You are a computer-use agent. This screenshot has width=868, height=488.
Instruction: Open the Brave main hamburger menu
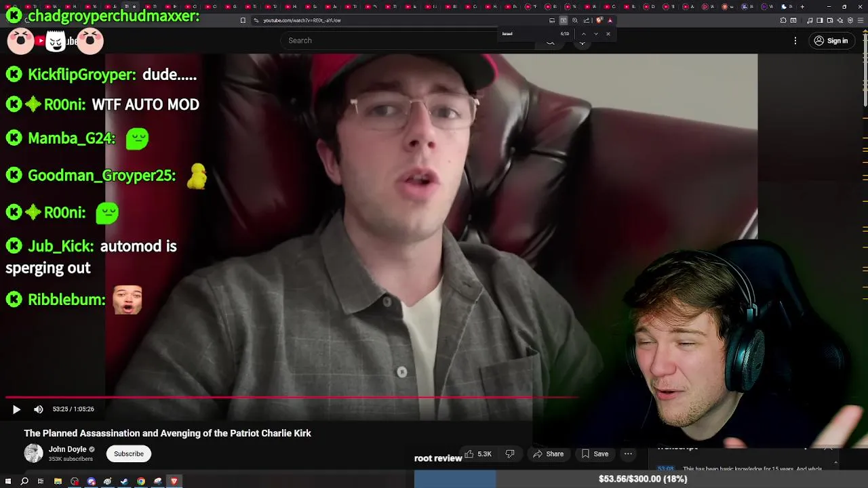(x=861, y=20)
